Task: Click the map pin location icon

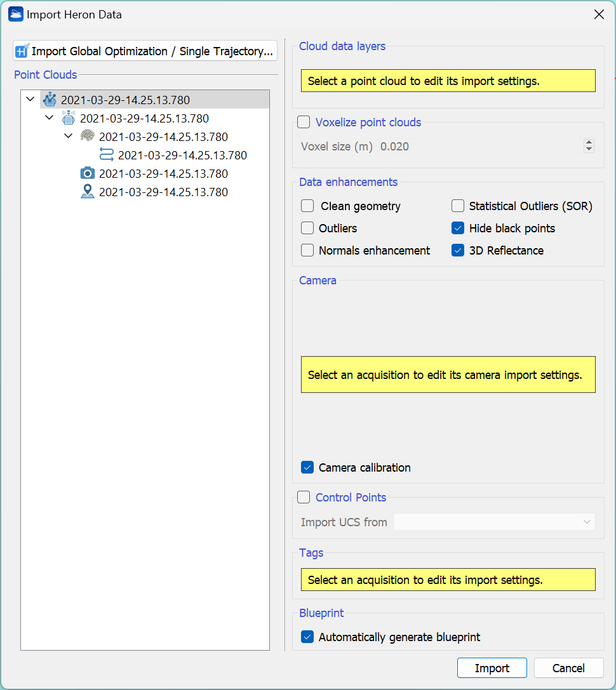Action: (88, 192)
